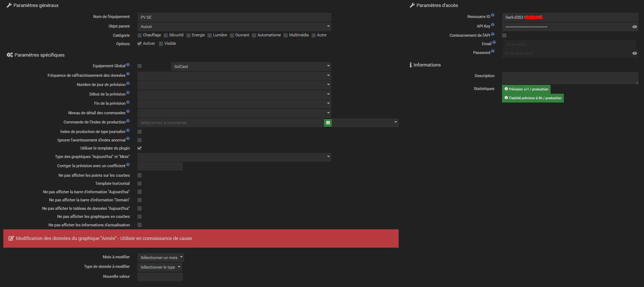Screen dimensions: 644x287
Task: Enable the Automatisme category checkbox
Action: pos(254,35)
